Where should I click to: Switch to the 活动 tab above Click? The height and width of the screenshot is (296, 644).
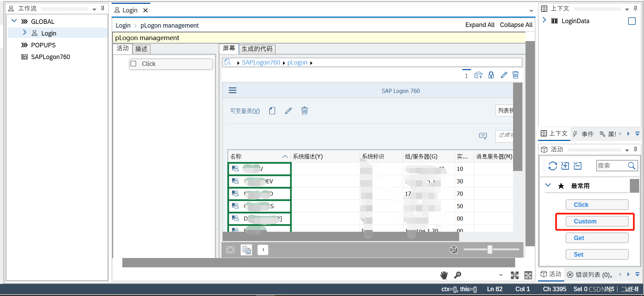tap(123, 48)
